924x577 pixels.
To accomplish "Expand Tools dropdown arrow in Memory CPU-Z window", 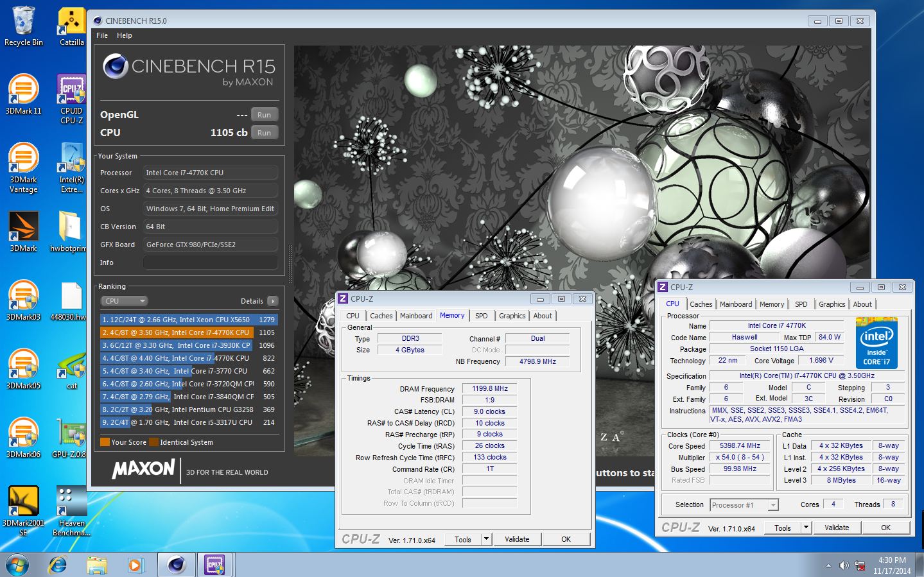I will [x=486, y=540].
